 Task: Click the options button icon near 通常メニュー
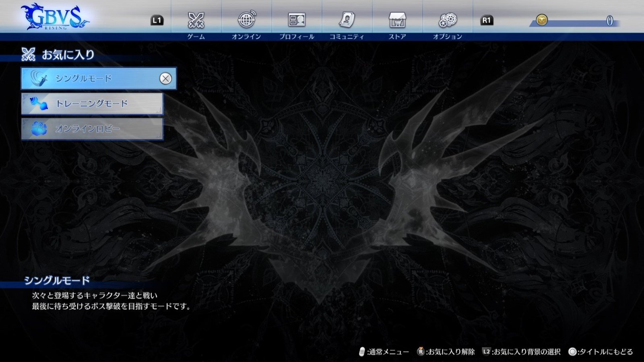[362, 352]
